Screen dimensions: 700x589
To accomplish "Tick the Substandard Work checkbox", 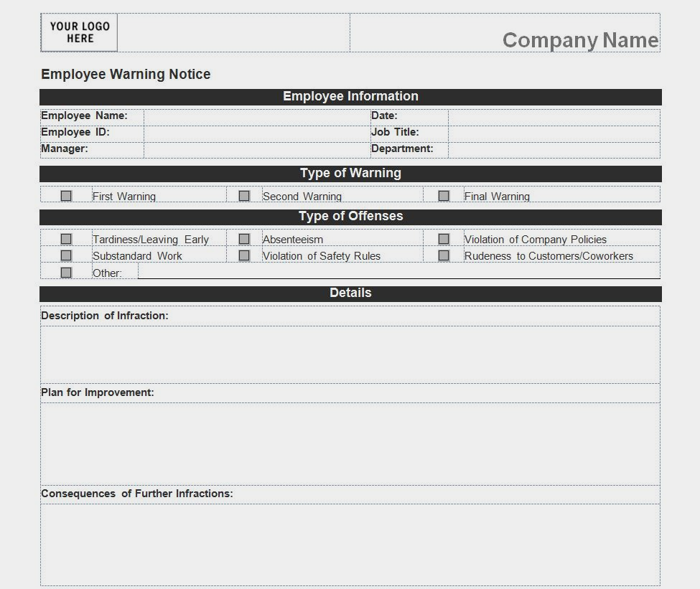I will coord(66,255).
